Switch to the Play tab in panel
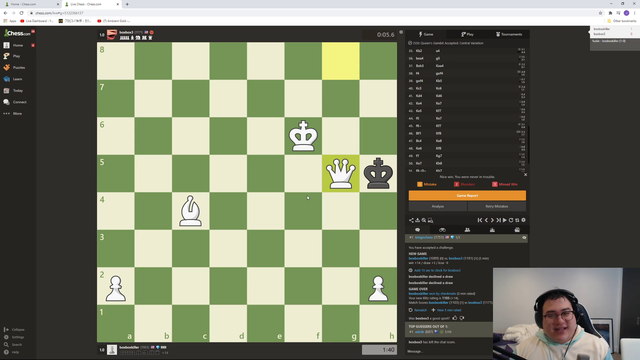640x360 pixels. (467, 34)
